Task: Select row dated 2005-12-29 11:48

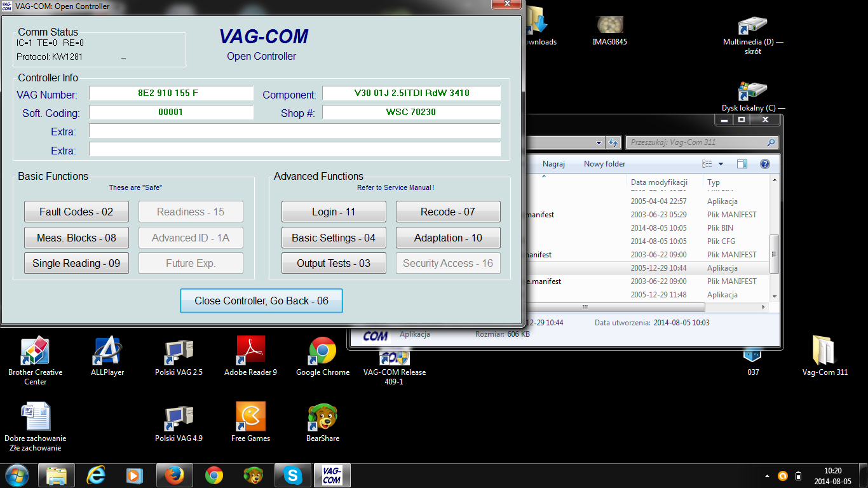Action: (x=648, y=295)
